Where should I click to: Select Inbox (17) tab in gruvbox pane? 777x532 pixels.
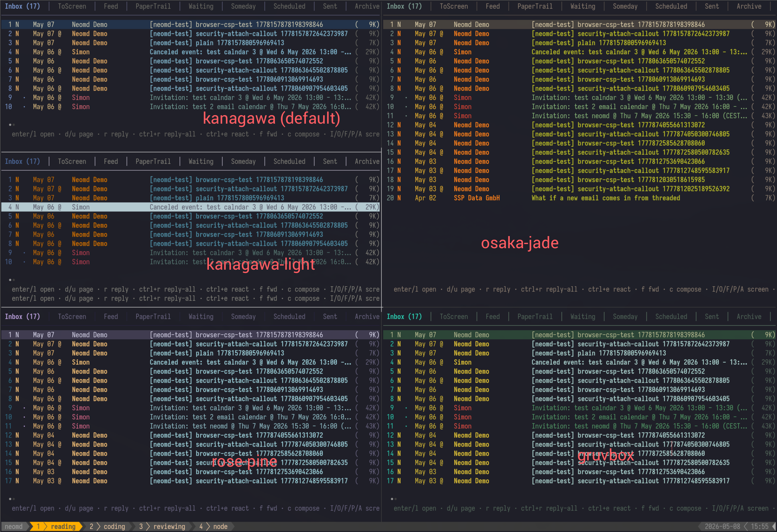[x=404, y=316]
